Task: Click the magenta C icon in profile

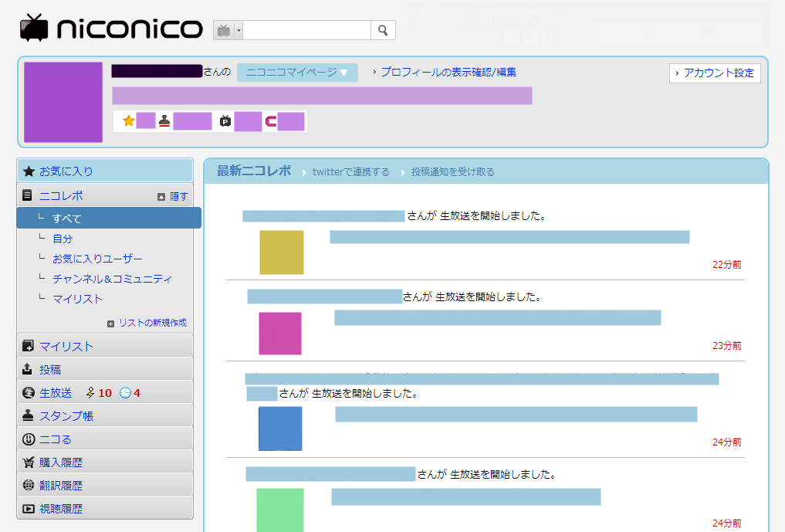Action: click(271, 121)
